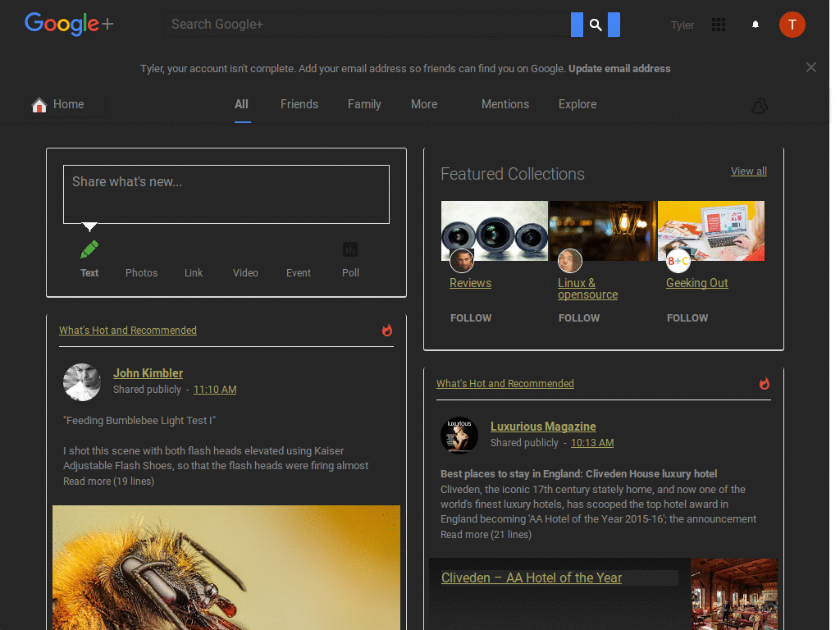Open the Home navigation menu
The image size is (840, 630).
tap(64, 104)
